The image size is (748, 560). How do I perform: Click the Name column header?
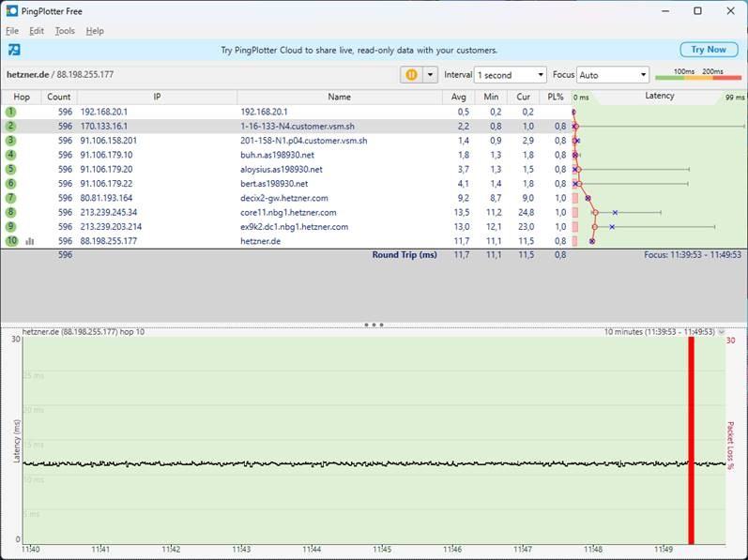pyautogui.click(x=339, y=97)
